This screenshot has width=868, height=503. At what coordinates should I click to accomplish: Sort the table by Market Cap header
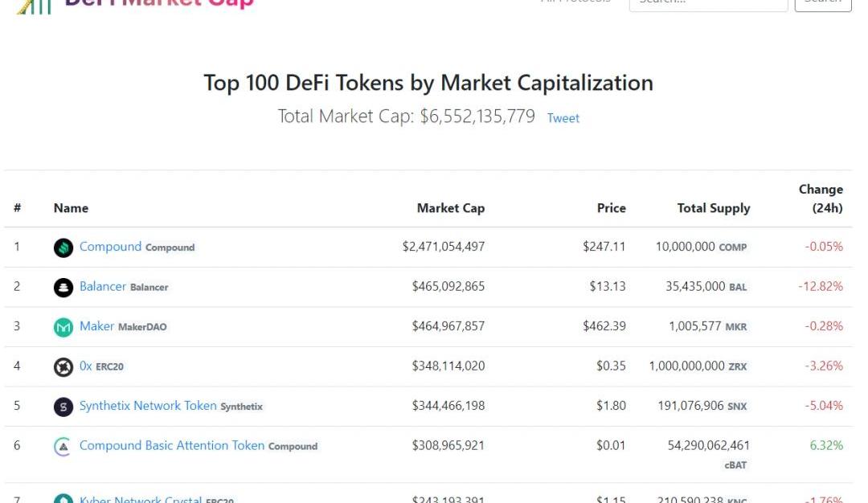tap(450, 208)
